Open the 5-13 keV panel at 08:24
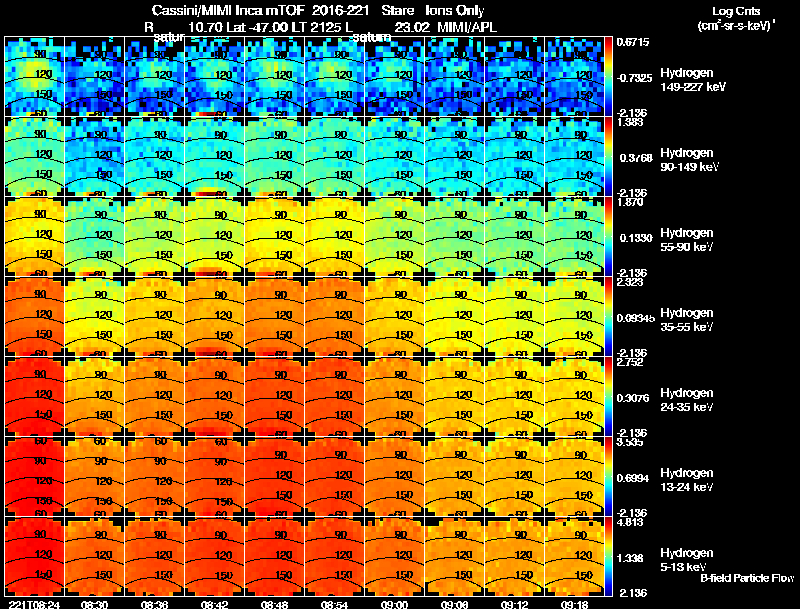 [x=34, y=556]
